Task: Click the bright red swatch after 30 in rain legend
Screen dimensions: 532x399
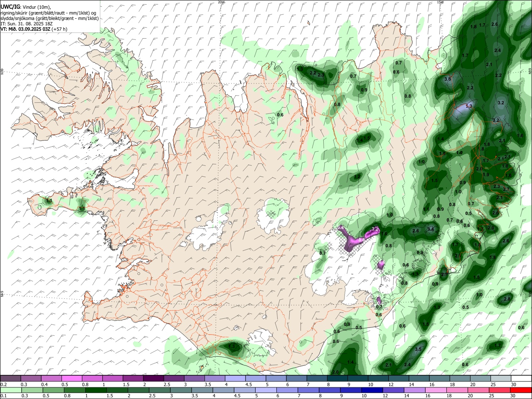Action: point(521,390)
